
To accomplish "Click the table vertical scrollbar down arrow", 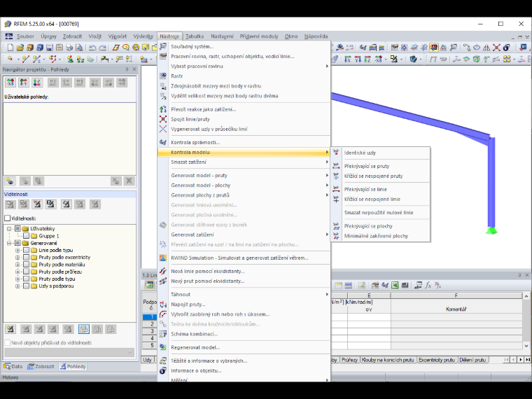I will (526, 346).
